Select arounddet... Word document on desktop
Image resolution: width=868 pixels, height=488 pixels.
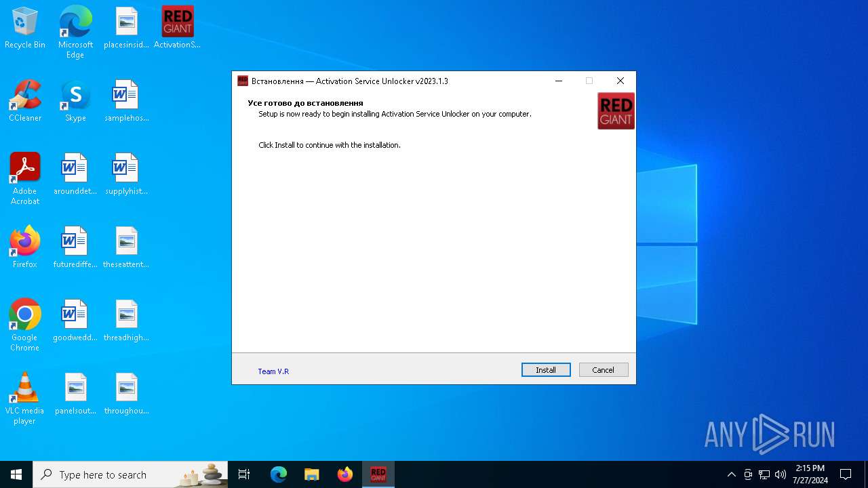tap(75, 174)
